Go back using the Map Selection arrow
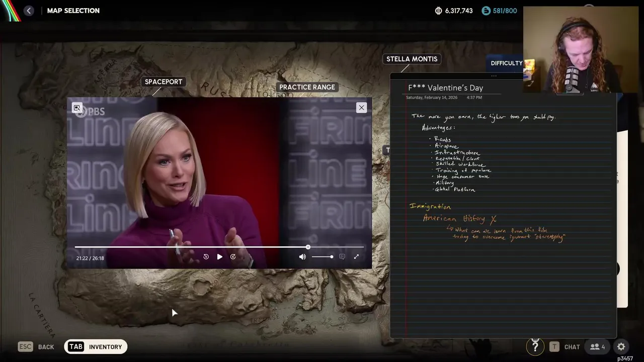 pyautogui.click(x=29, y=11)
